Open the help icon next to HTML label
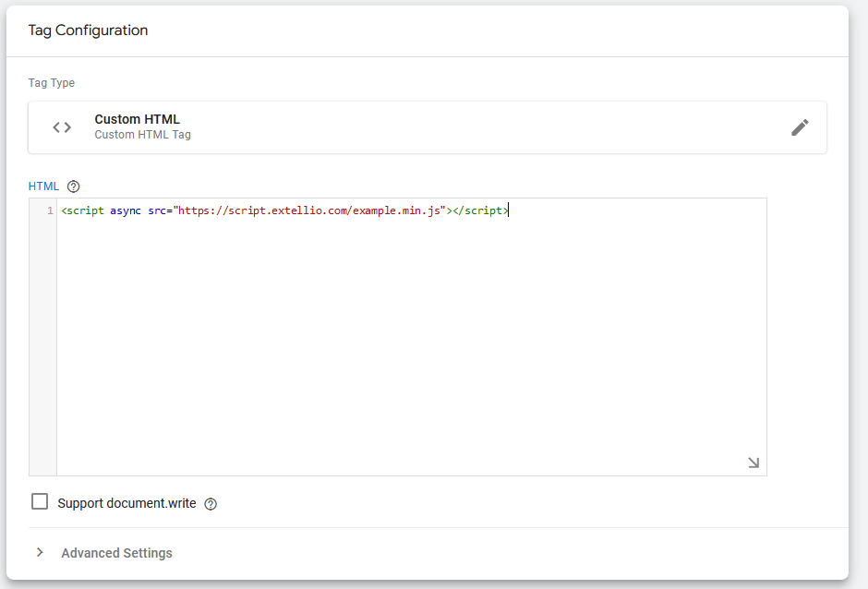Image resolution: width=868 pixels, height=589 pixels. pos(74,186)
